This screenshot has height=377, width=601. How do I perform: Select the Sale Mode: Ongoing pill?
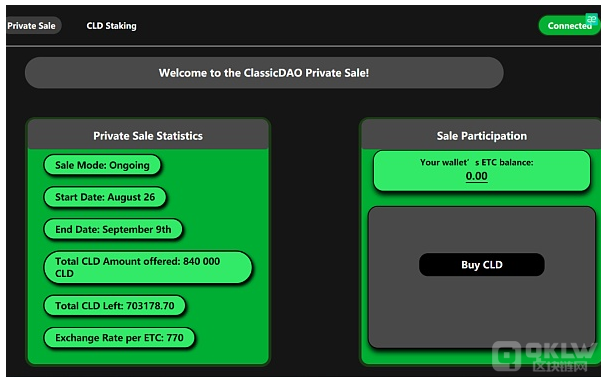[102, 165]
